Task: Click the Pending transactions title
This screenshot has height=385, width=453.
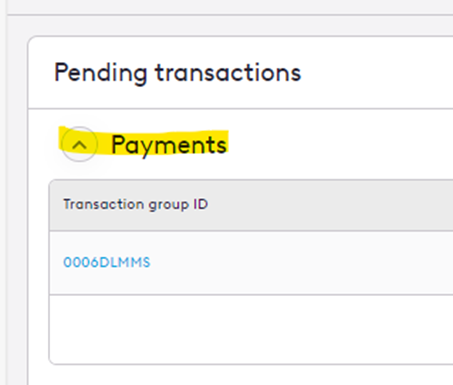Action: pyautogui.click(x=178, y=73)
